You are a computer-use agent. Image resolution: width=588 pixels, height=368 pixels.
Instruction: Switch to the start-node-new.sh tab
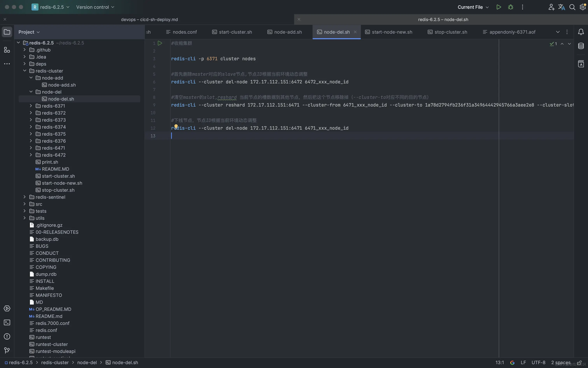pyautogui.click(x=388, y=32)
